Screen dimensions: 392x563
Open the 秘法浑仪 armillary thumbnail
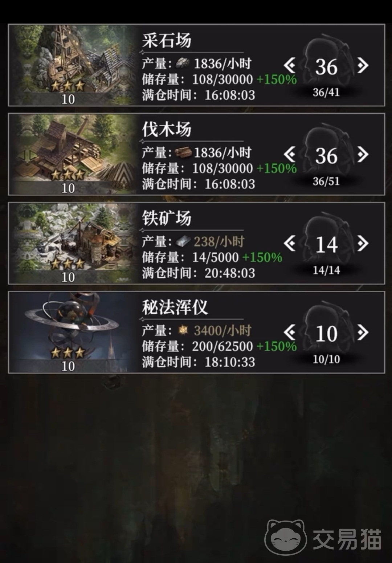pyautogui.click(x=73, y=332)
